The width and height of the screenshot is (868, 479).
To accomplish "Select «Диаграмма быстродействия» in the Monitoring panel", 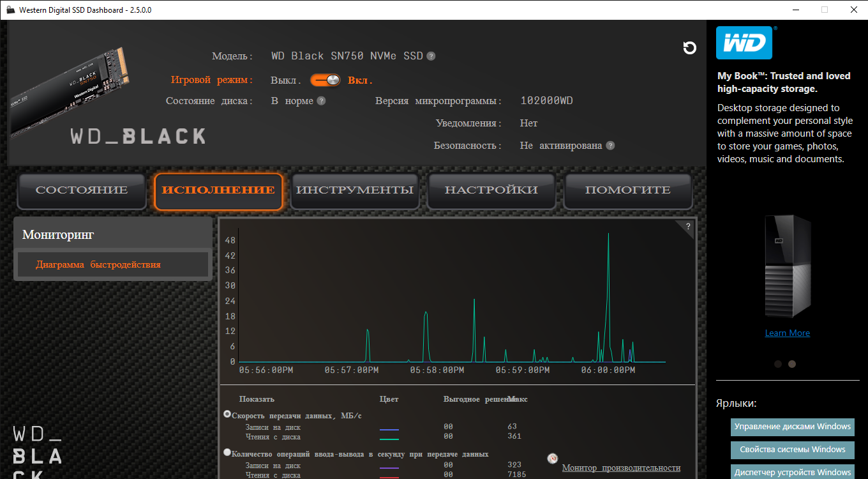I will [x=98, y=264].
